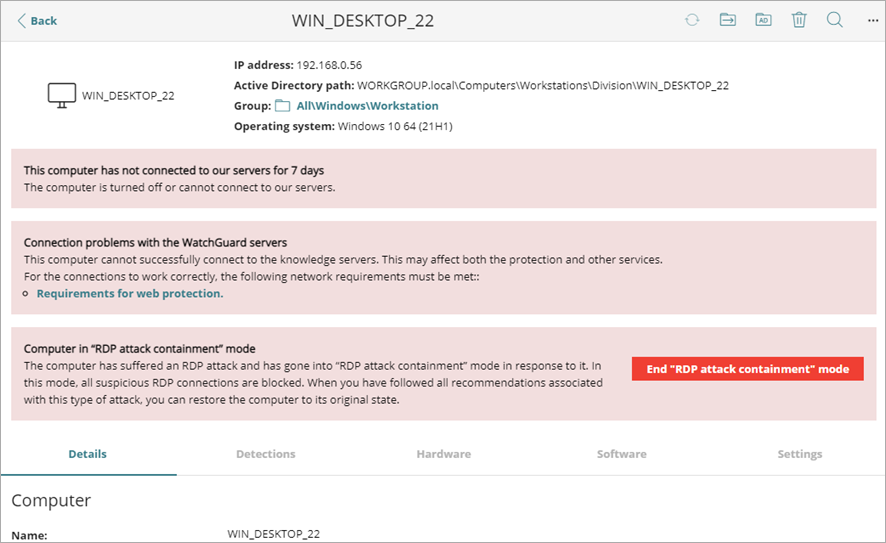
Task: Open Requirements for web protection link
Action: click(129, 294)
